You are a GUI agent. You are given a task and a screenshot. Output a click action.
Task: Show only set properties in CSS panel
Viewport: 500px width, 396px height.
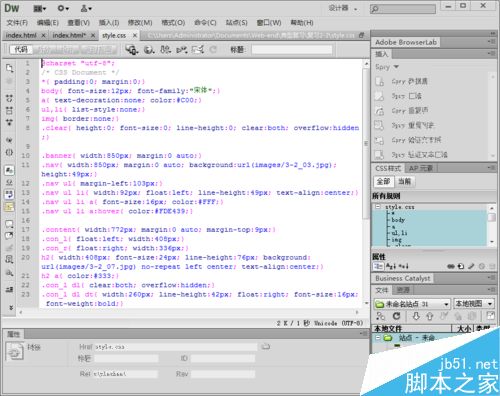[404, 266]
